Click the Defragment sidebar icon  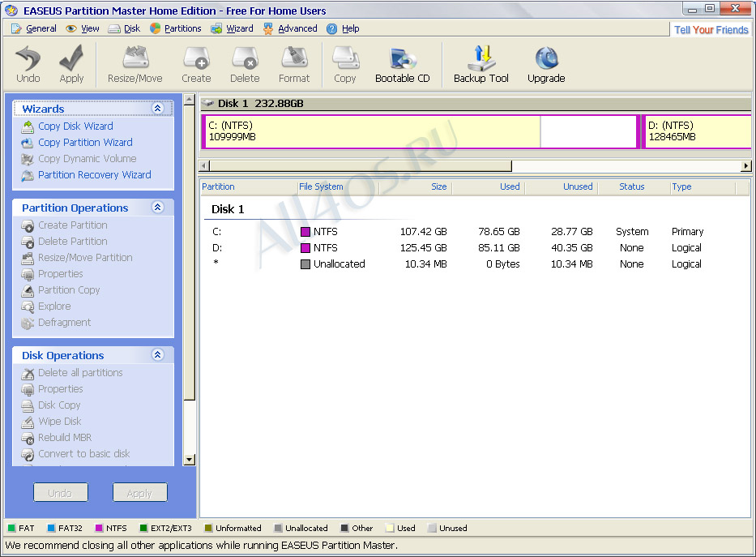[x=28, y=323]
